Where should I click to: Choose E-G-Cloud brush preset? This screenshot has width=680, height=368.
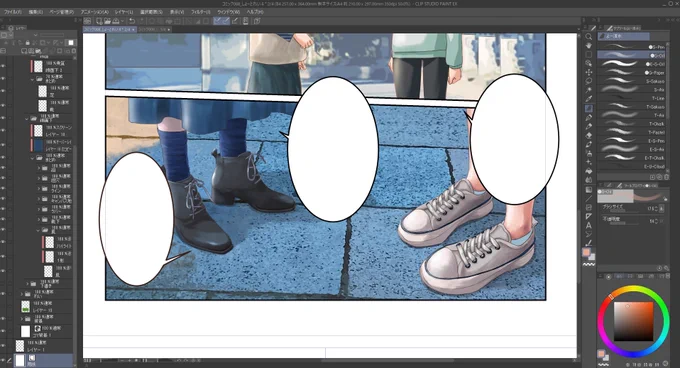633,166
